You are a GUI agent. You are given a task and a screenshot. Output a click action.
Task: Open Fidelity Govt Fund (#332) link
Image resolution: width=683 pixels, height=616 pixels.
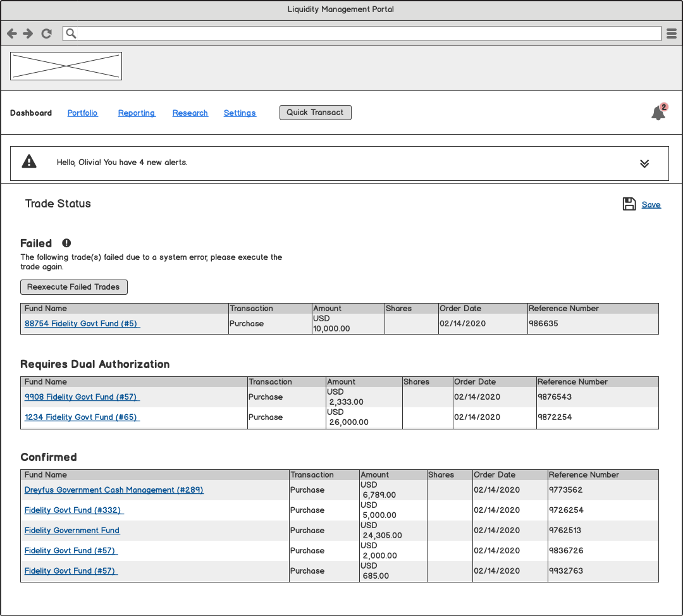(x=74, y=510)
